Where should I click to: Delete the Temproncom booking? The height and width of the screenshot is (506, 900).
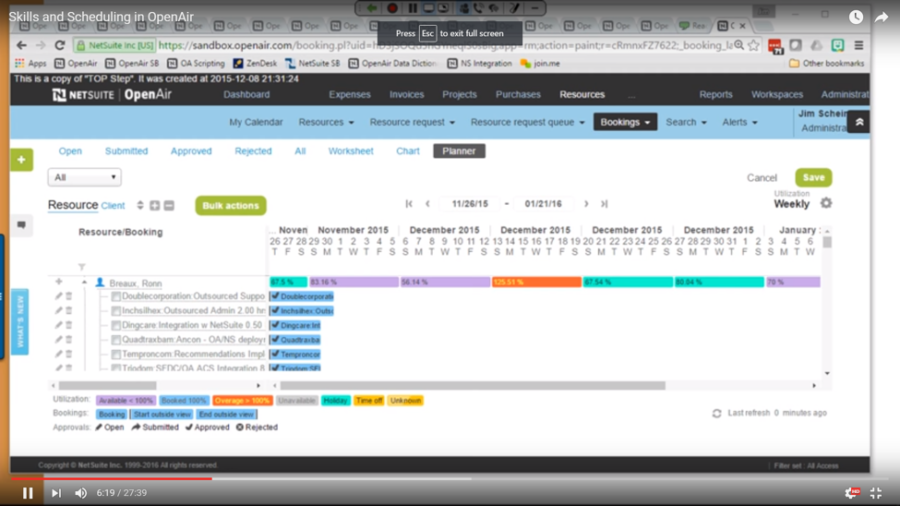pos(69,354)
